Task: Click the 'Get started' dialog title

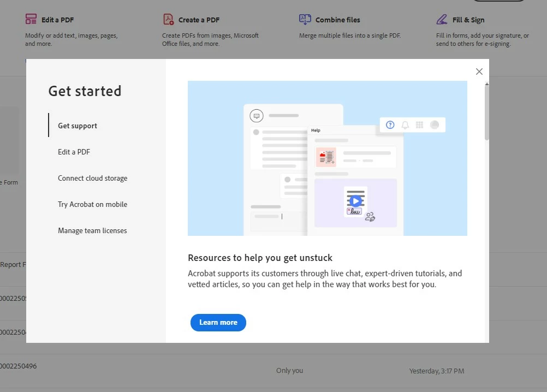Action: click(85, 91)
